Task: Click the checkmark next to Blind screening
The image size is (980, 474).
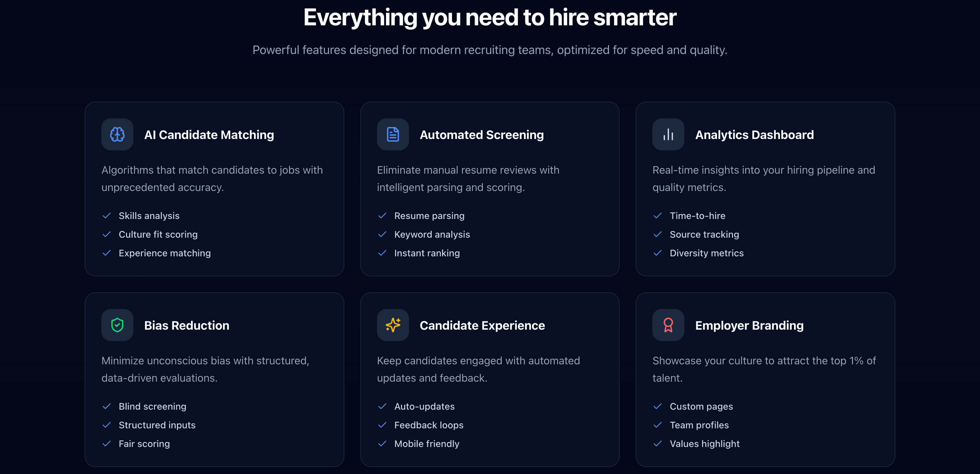Action: (107, 406)
